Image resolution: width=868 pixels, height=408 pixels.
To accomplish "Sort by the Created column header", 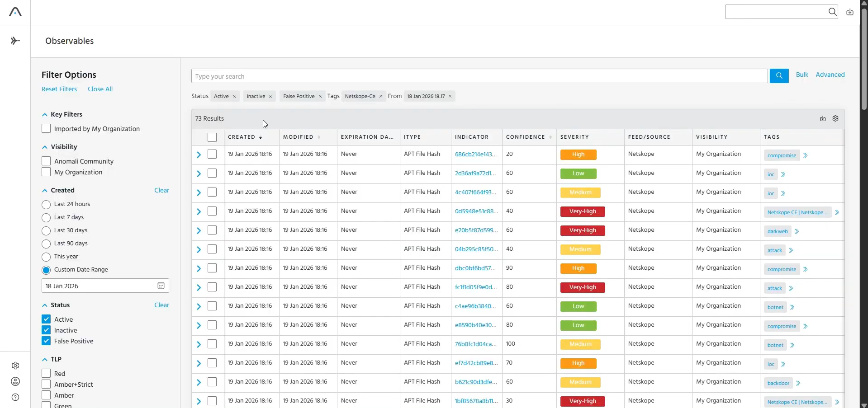I will [x=242, y=137].
